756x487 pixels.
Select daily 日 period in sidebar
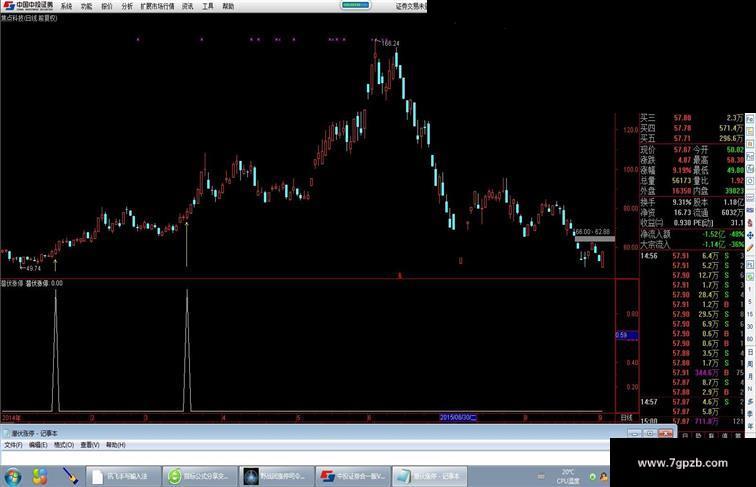[750, 352]
